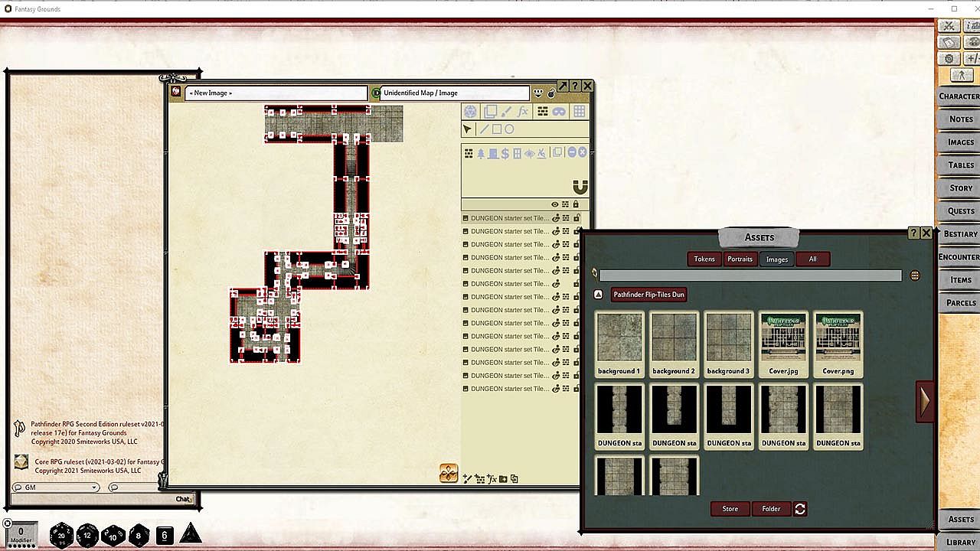Image resolution: width=980 pixels, height=551 pixels.
Task: Click the add paint layer icon
Action: [467, 479]
